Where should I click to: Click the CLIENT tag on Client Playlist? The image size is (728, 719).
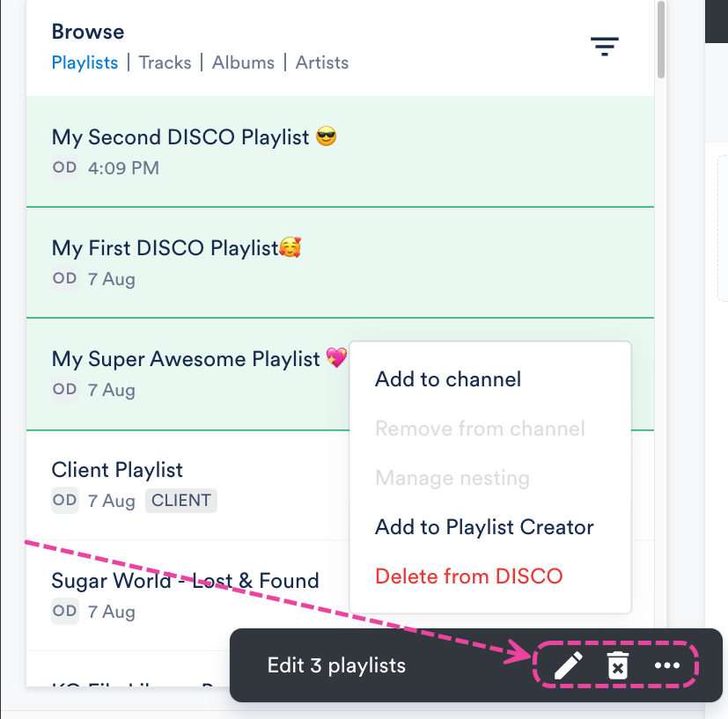(181, 501)
